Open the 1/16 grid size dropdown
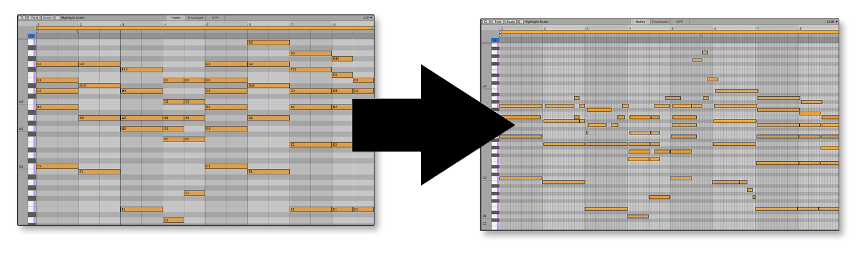Image resolution: width=868 pixels, height=261 pixels. 832,22
